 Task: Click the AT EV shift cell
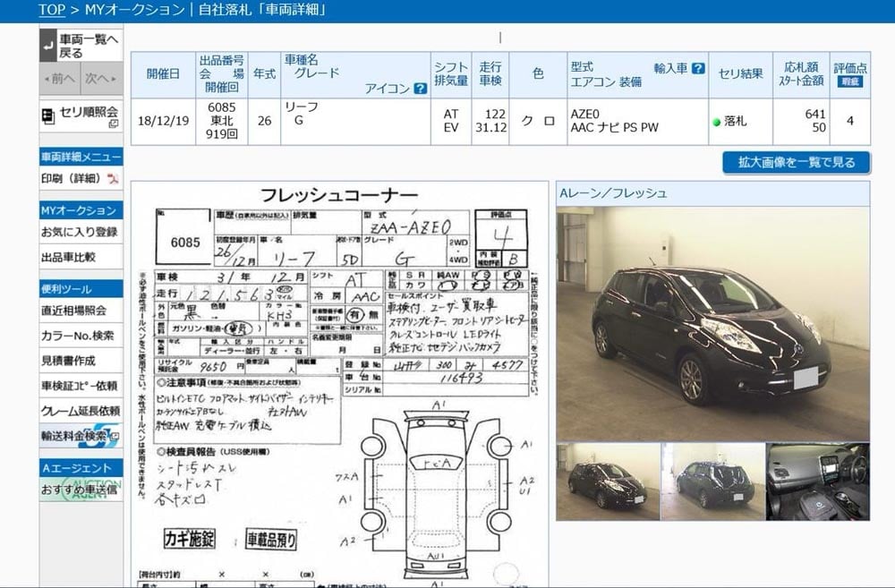[451, 122]
